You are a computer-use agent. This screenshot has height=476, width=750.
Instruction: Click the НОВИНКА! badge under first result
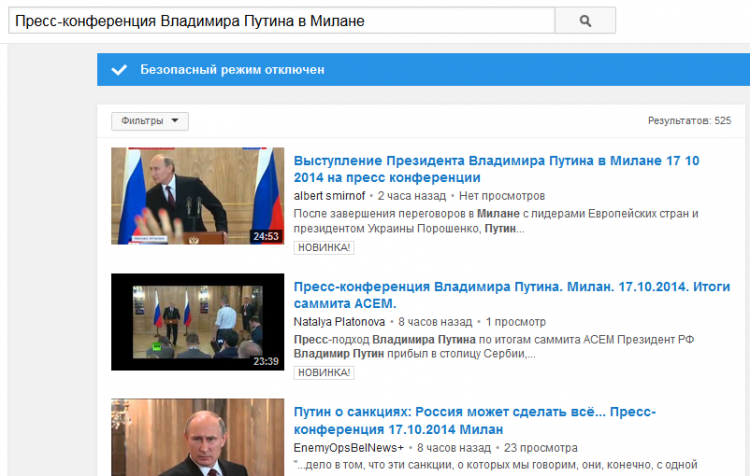pyautogui.click(x=324, y=247)
